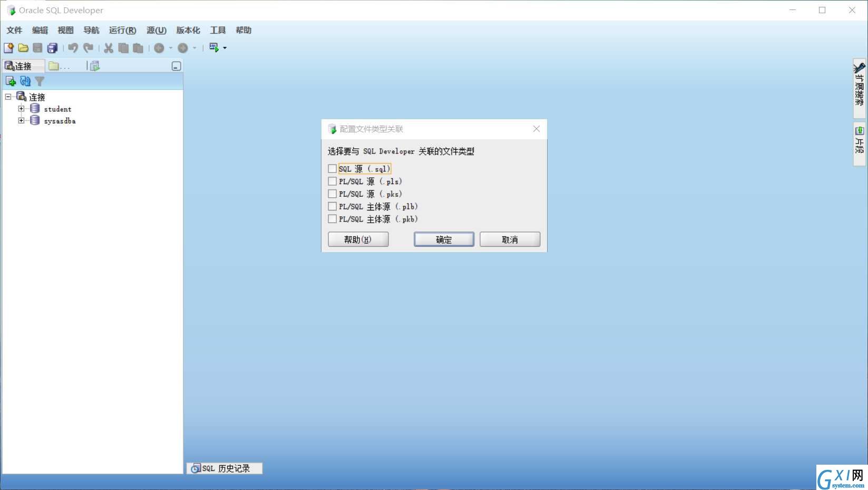Click the Open folder toolbar icon
The height and width of the screenshot is (490, 868).
pos(23,48)
